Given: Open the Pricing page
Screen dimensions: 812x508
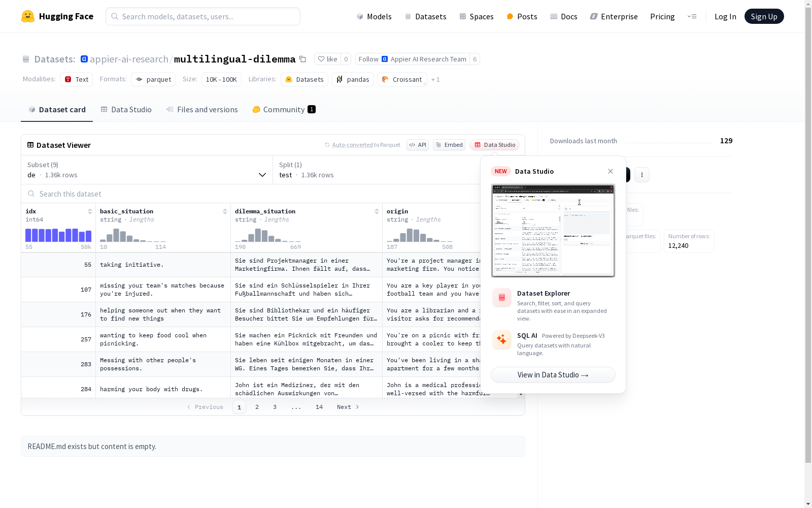Looking at the screenshot, I should coord(662,16).
